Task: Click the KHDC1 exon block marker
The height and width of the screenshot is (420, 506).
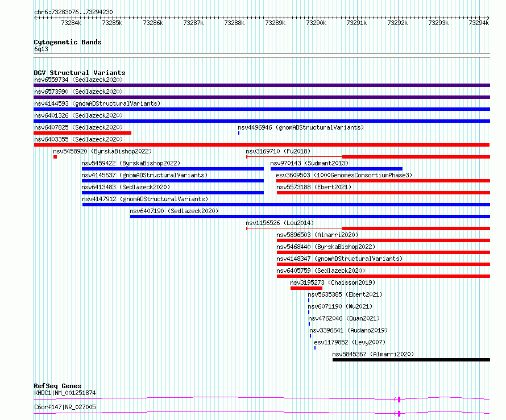Action: pos(399,400)
